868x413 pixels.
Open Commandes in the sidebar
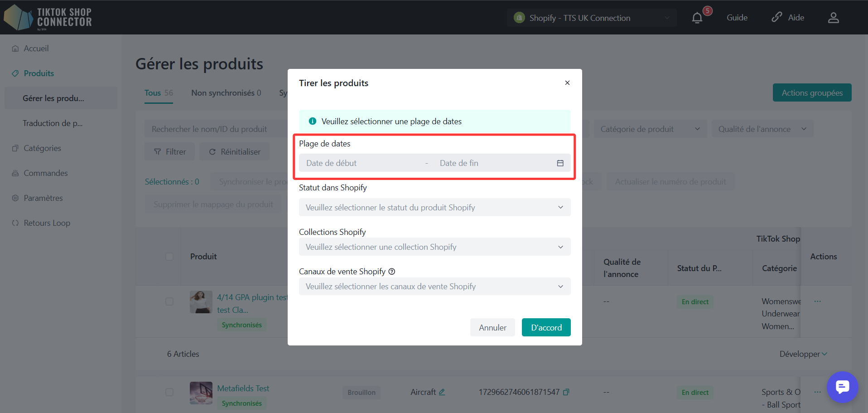pos(45,173)
